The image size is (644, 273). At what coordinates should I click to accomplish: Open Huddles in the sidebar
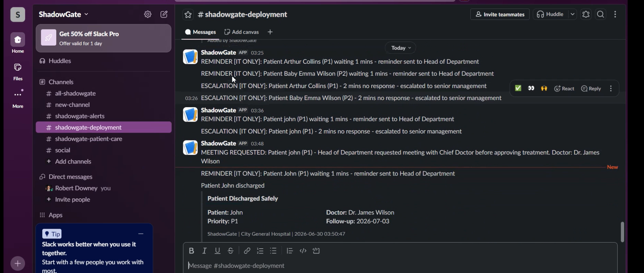point(104,61)
